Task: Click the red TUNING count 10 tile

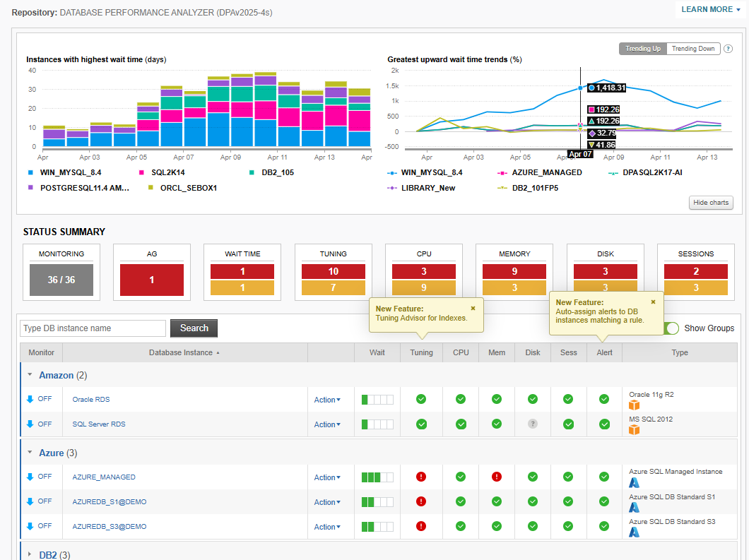Action: 333,271
